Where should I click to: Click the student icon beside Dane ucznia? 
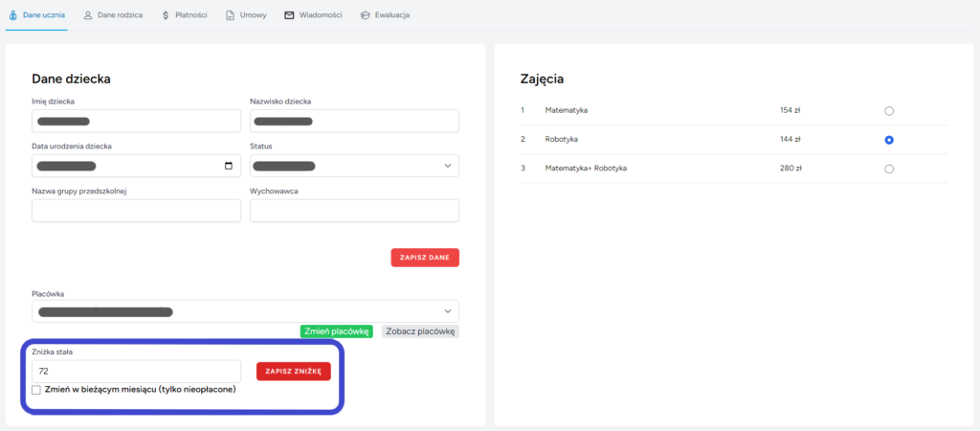tap(12, 15)
